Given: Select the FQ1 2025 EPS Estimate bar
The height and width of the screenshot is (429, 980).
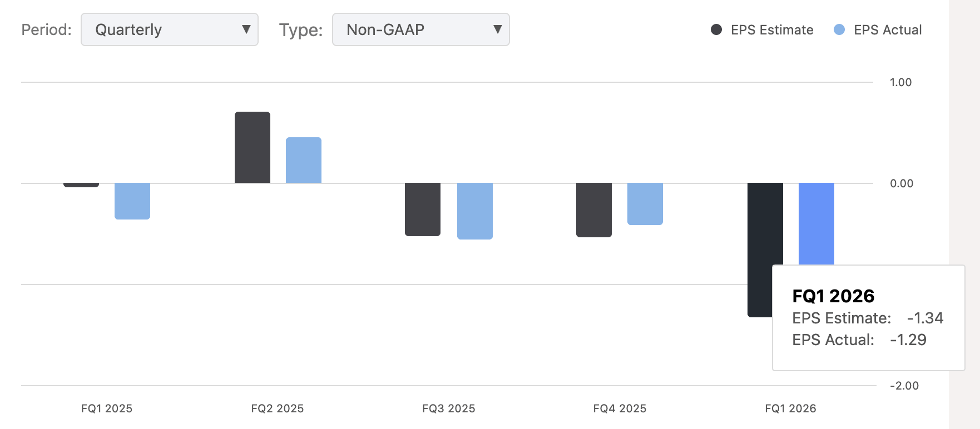Looking at the screenshot, I should coord(81,184).
